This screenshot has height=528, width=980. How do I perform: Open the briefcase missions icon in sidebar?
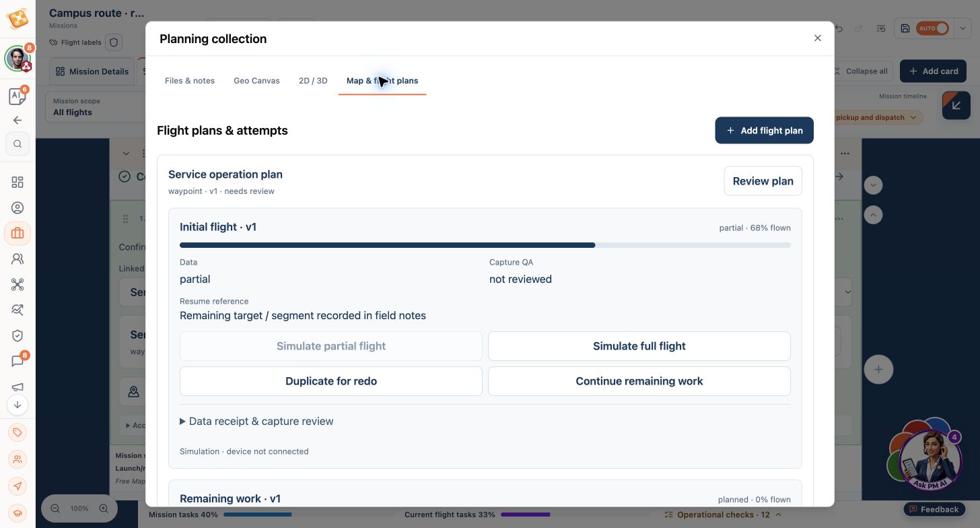(17, 233)
